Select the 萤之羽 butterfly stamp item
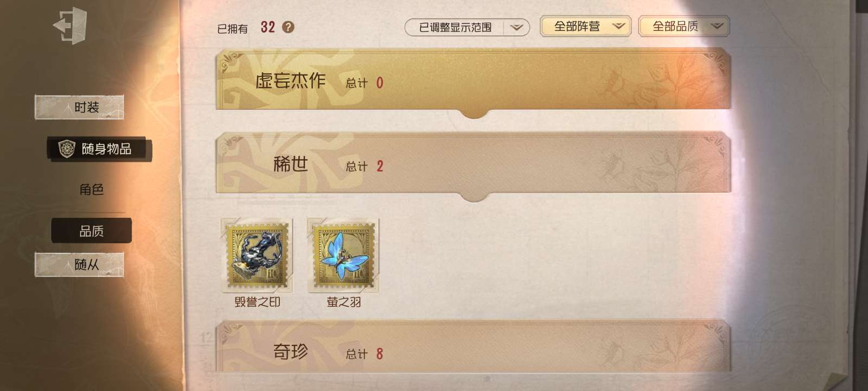 (x=343, y=256)
